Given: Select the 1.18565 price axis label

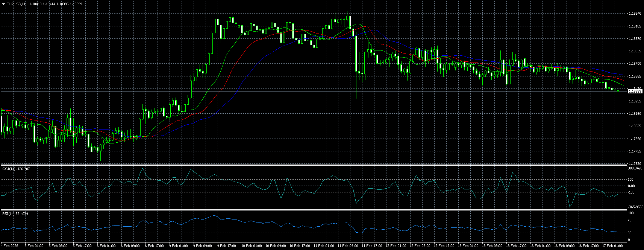Looking at the screenshot, I should point(635,76).
